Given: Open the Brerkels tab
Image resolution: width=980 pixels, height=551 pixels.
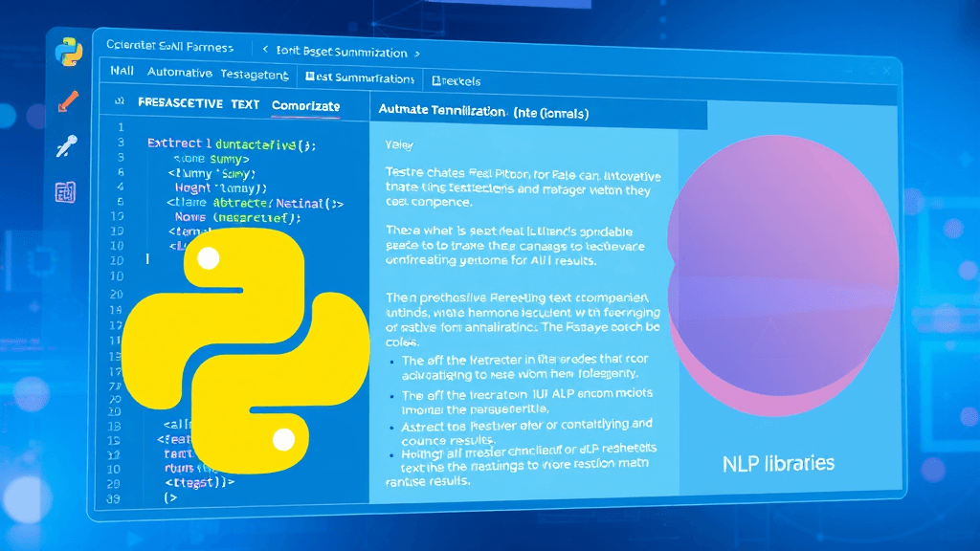Looking at the screenshot, I should [457, 81].
